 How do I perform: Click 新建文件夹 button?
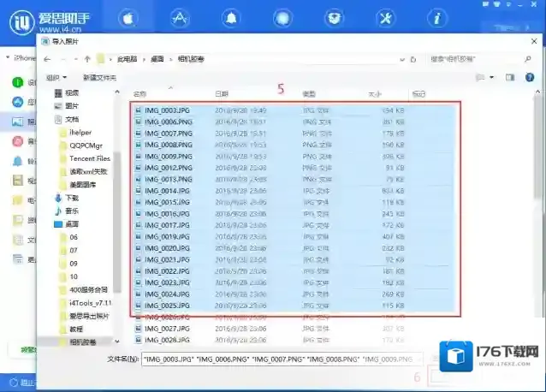[x=99, y=77]
